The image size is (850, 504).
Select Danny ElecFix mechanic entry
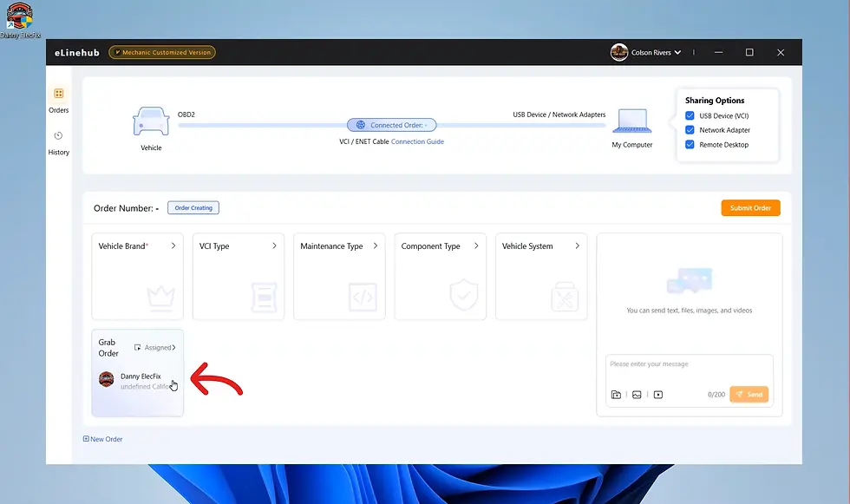click(138, 381)
